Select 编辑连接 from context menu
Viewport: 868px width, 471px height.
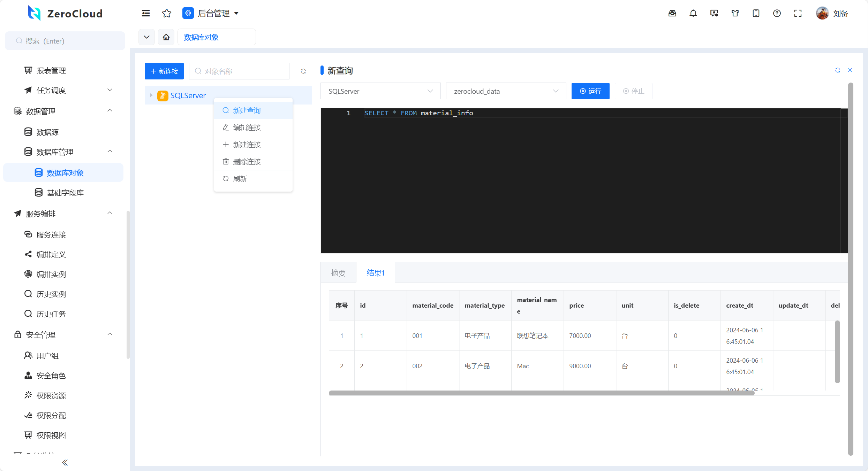click(247, 128)
